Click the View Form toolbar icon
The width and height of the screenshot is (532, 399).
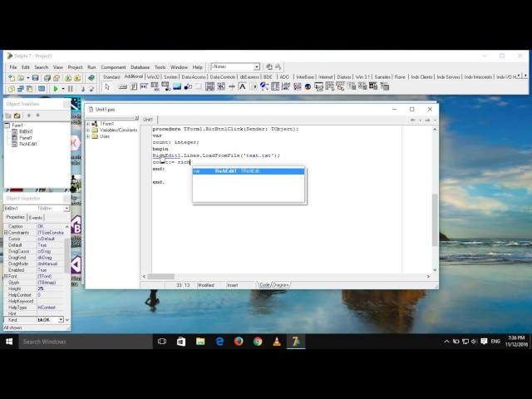(21, 89)
